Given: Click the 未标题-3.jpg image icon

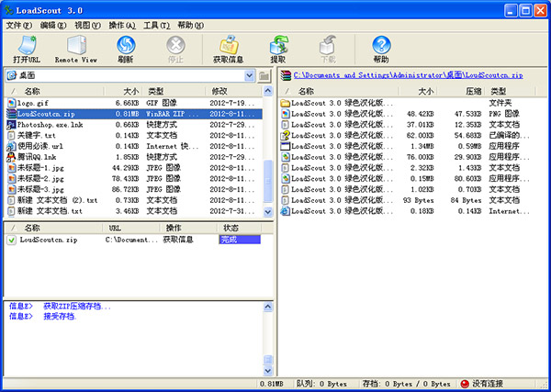Looking at the screenshot, I should pos(12,190).
